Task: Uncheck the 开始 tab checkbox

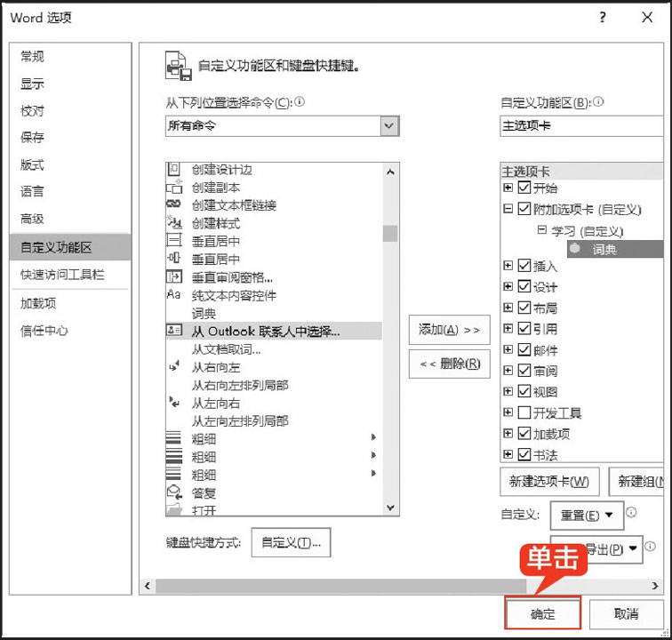Action: [x=524, y=188]
